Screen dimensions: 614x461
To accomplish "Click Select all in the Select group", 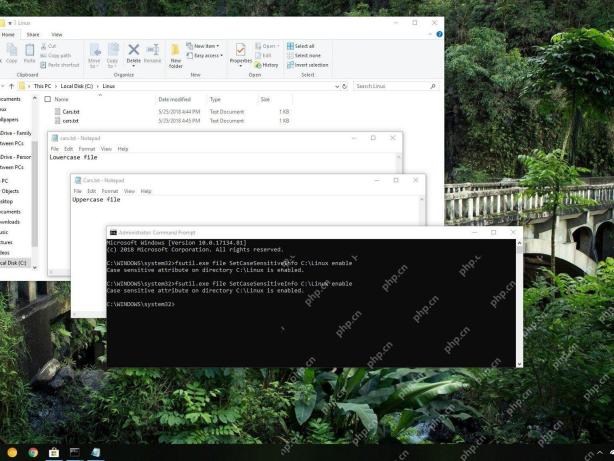I will 301,46.
